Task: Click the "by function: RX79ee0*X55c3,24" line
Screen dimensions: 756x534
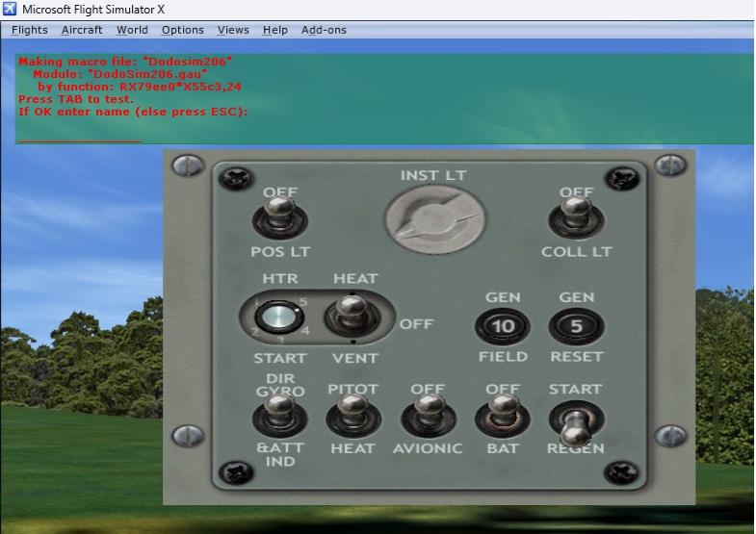Action: point(140,87)
